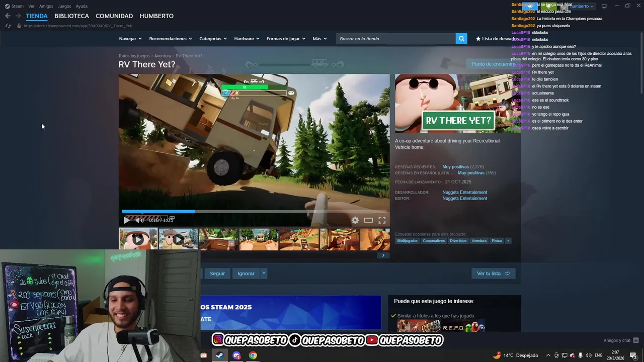644x362 pixels.
Task: Switch to the COMUNIDAD tab
Action: tap(114, 16)
